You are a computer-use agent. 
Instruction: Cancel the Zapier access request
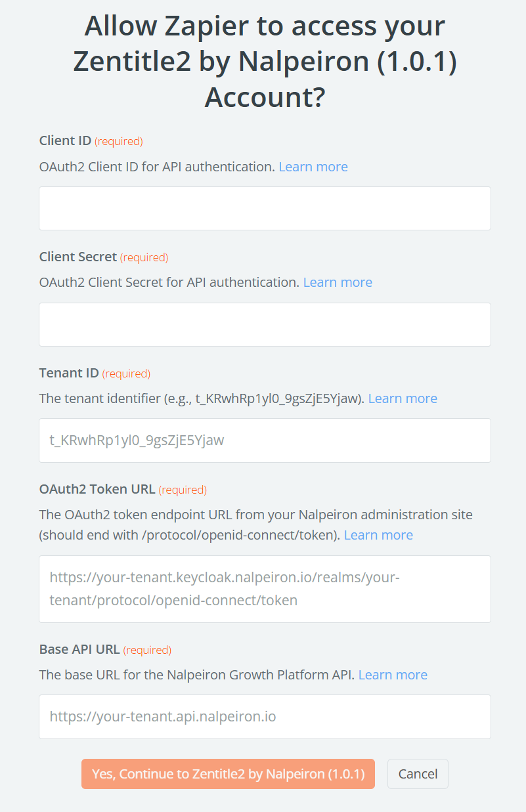tap(418, 774)
